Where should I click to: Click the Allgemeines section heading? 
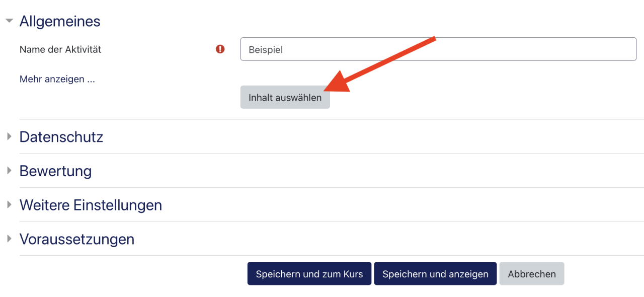pyautogui.click(x=60, y=21)
